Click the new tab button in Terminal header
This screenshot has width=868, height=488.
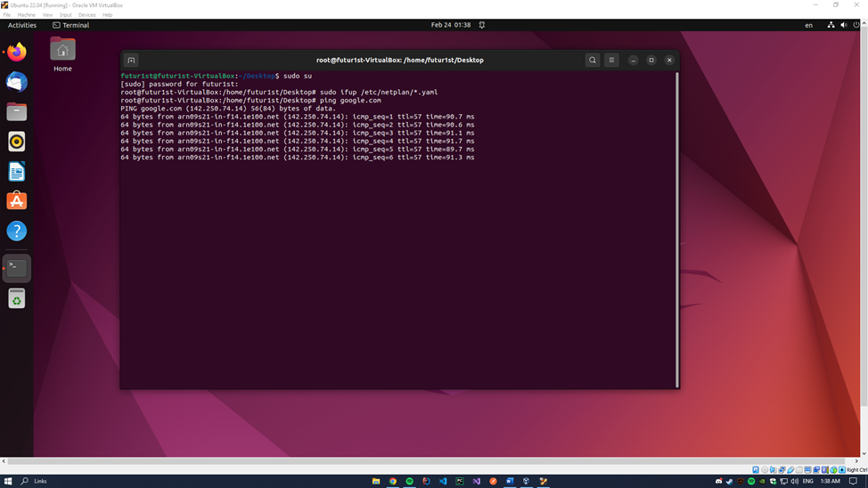tap(131, 61)
